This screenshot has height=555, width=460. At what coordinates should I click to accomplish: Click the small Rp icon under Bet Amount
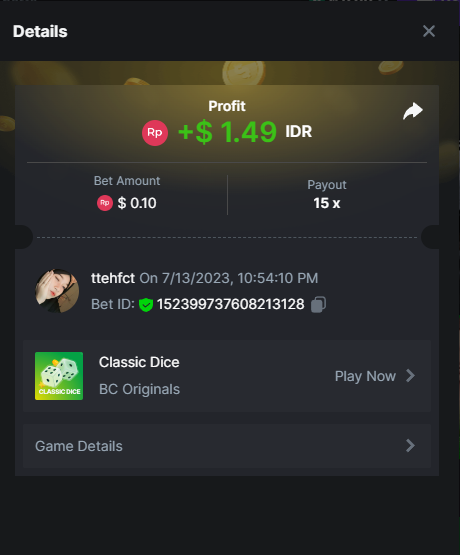(x=105, y=203)
